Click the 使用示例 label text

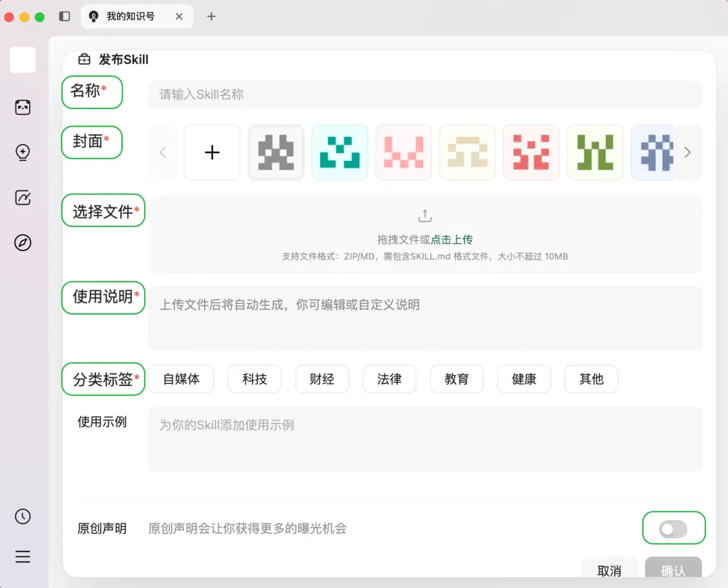click(x=102, y=422)
